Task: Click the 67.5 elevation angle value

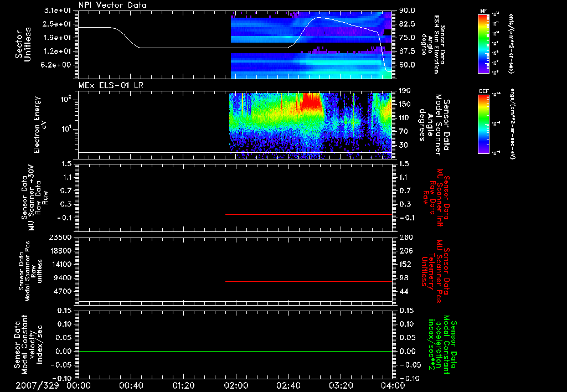Action: click(x=407, y=51)
